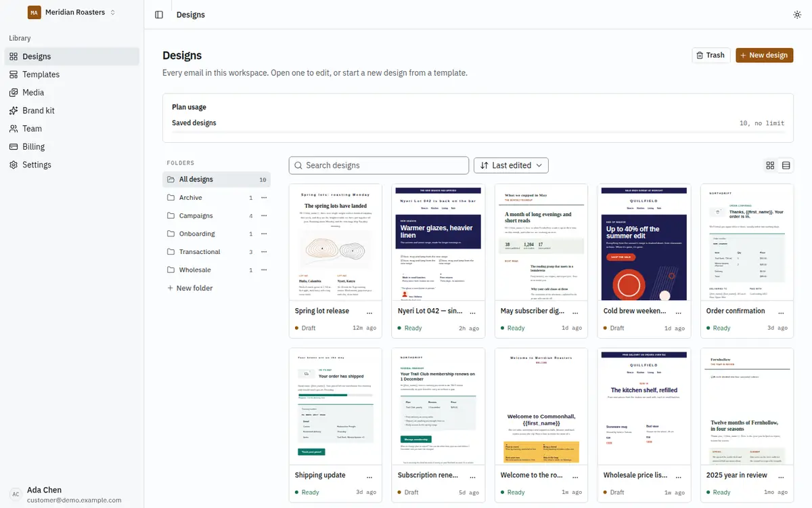Select the All designs folder
The height and width of the screenshot is (508, 812).
tap(217, 179)
